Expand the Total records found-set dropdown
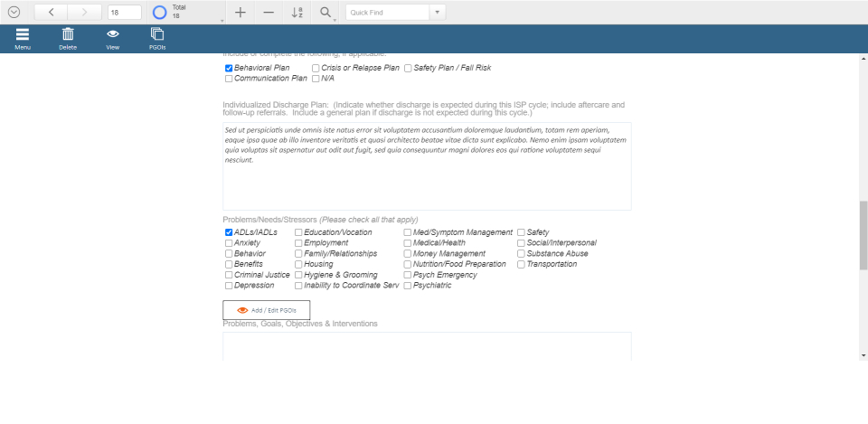The height and width of the screenshot is (424, 868). [x=222, y=19]
